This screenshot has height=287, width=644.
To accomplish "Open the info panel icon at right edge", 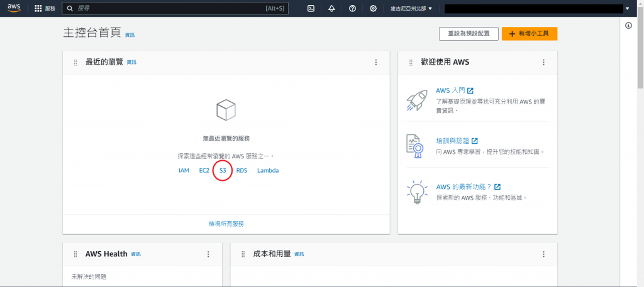I will point(628,26).
